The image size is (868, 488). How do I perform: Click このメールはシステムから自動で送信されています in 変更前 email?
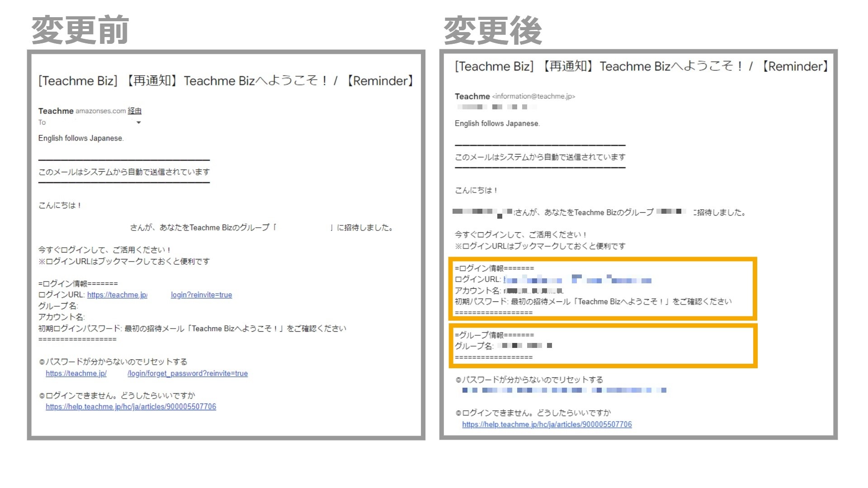[x=124, y=172]
